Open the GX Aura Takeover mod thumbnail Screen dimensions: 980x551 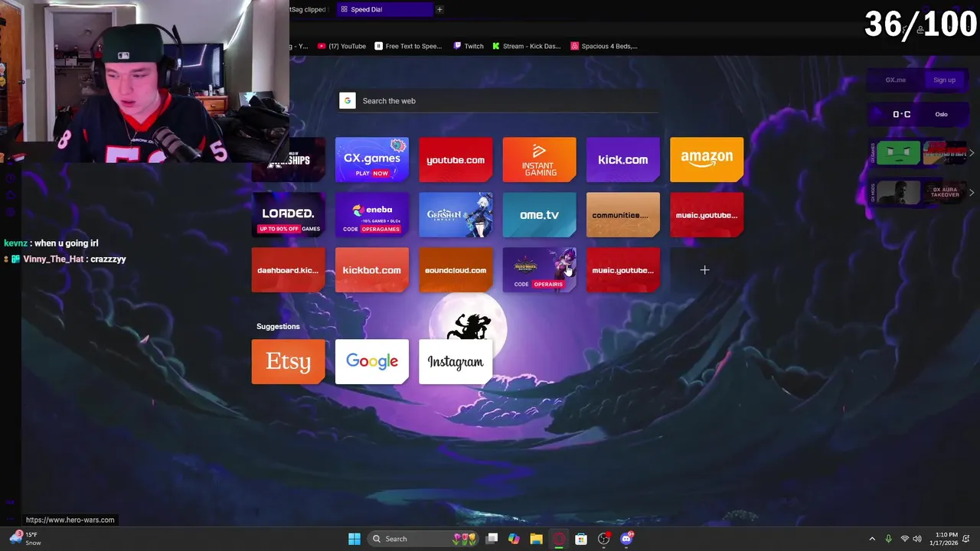pos(944,193)
